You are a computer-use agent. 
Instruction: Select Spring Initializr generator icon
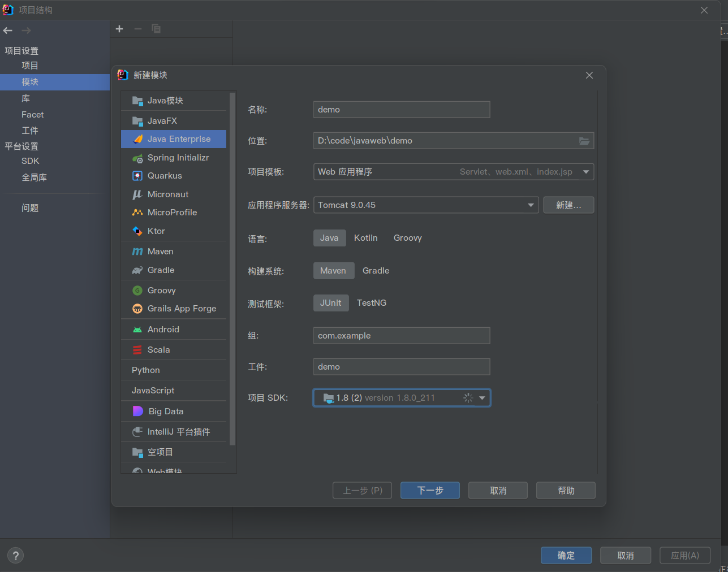pos(137,158)
